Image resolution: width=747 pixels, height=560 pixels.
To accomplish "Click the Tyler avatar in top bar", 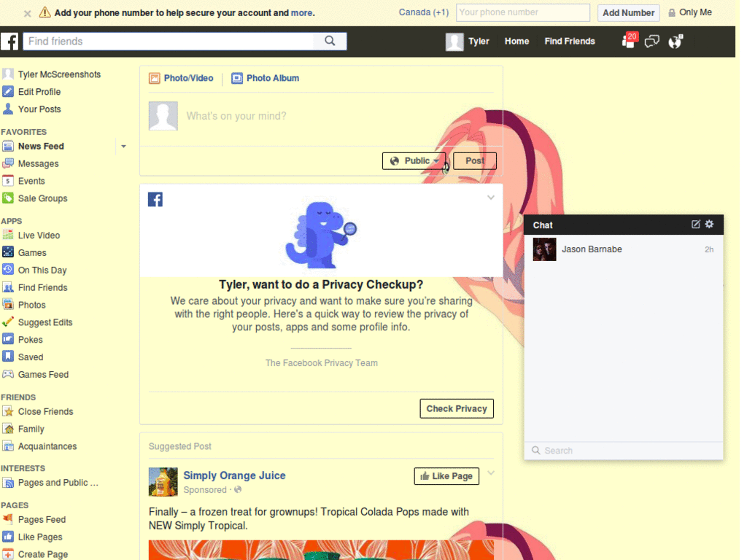I will click(x=454, y=42).
